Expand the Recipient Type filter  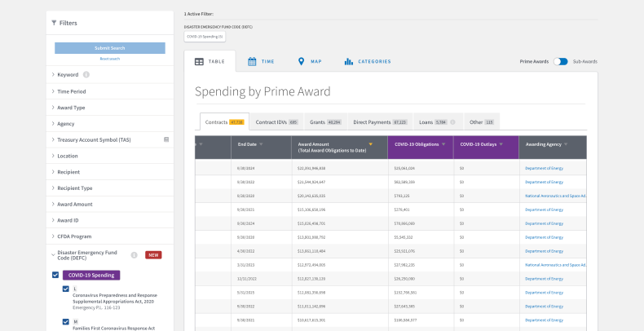coord(75,188)
